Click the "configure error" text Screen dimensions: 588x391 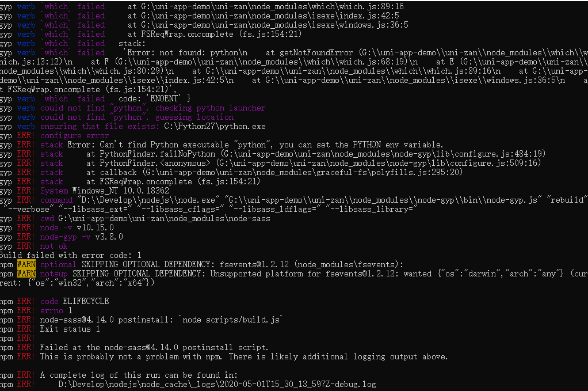point(74,135)
